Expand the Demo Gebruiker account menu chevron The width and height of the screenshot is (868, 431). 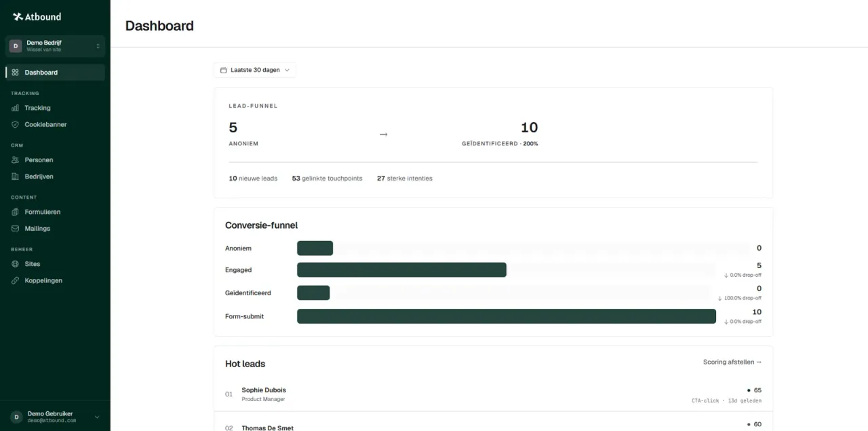pyautogui.click(x=97, y=417)
